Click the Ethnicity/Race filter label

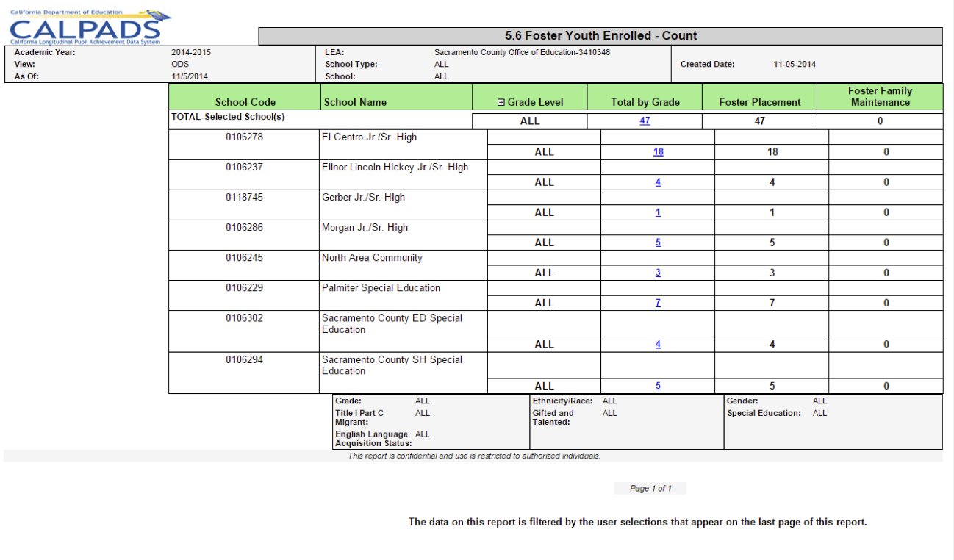pyautogui.click(x=562, y=401)
